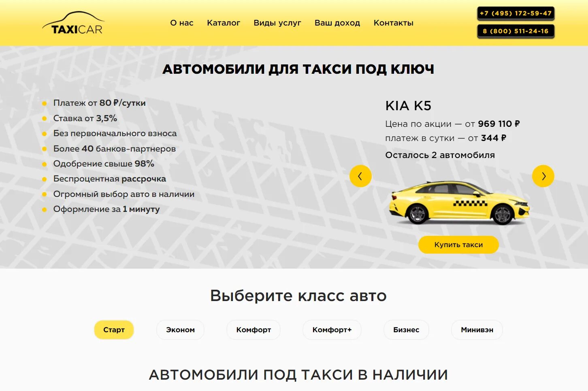Call the 8 (800) 511-24-16 number
Image resolution: width=588 pixels, height=391 pixels.
[516, 31]
